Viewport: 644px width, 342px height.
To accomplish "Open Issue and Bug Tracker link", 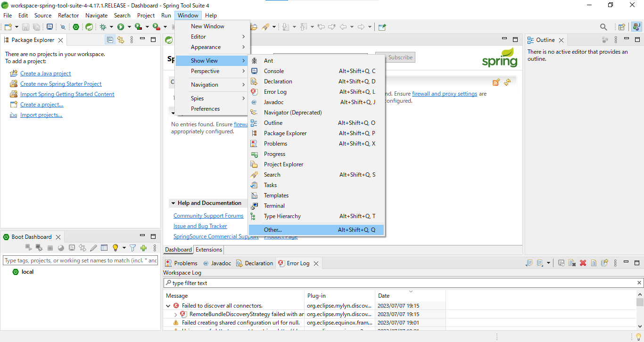I will (200, 226).
